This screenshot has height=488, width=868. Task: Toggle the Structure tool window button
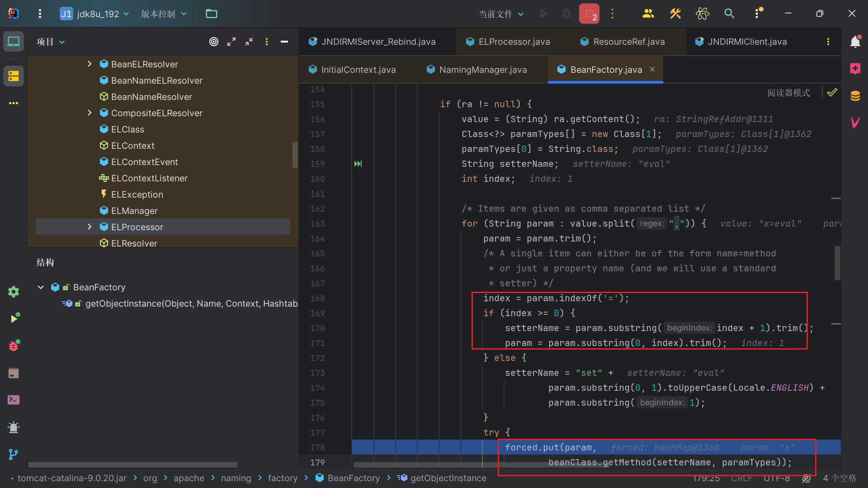(x=14, y=76)
